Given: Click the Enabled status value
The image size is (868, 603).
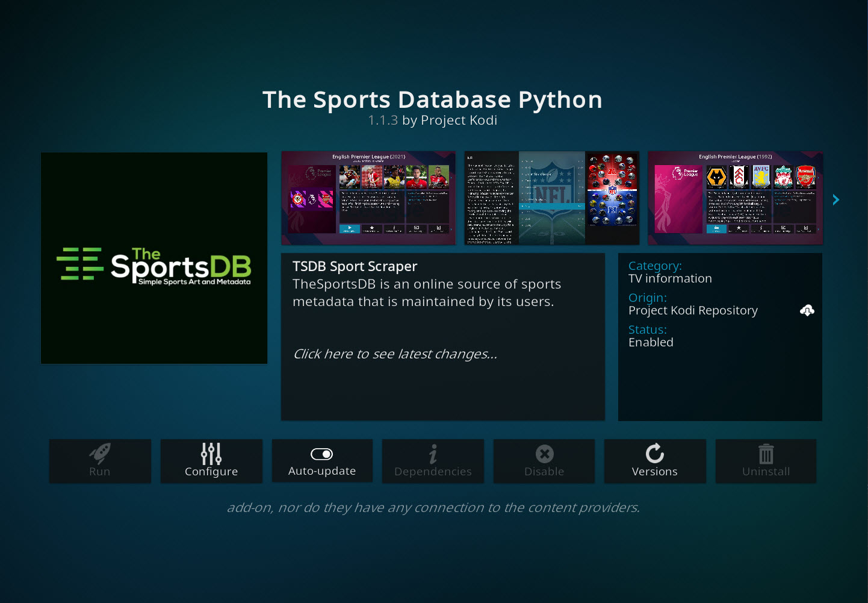Looking at the screenshot, I should (x=651, y=342).
